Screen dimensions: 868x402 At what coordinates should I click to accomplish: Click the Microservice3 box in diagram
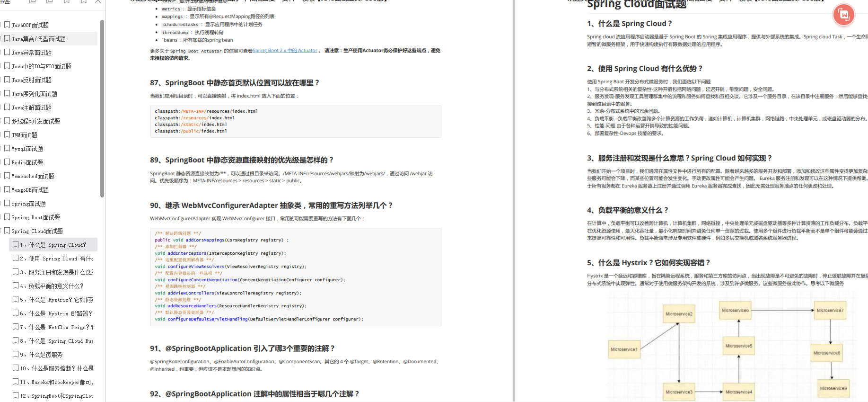(x=679, y=392)
